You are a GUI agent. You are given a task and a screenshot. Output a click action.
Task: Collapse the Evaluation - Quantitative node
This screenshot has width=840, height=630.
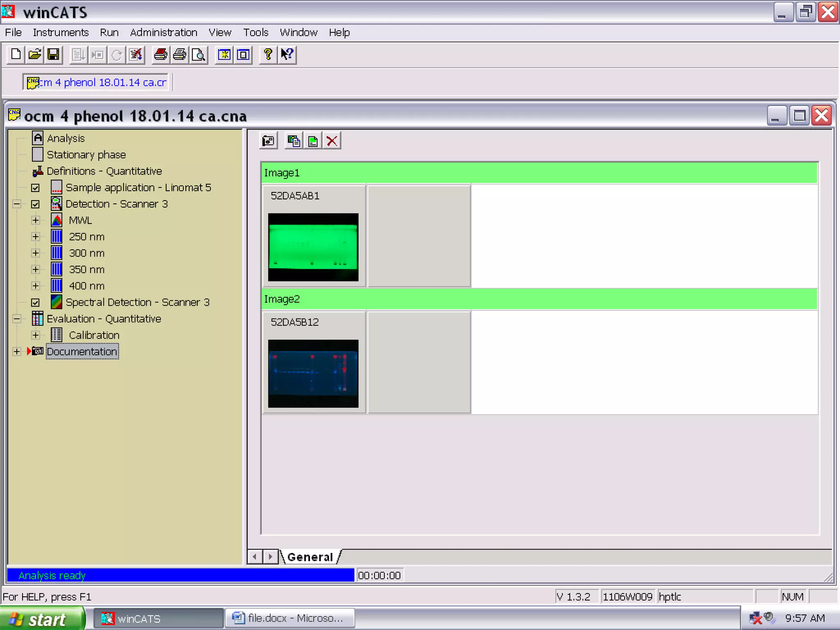(x=17, y=319)
